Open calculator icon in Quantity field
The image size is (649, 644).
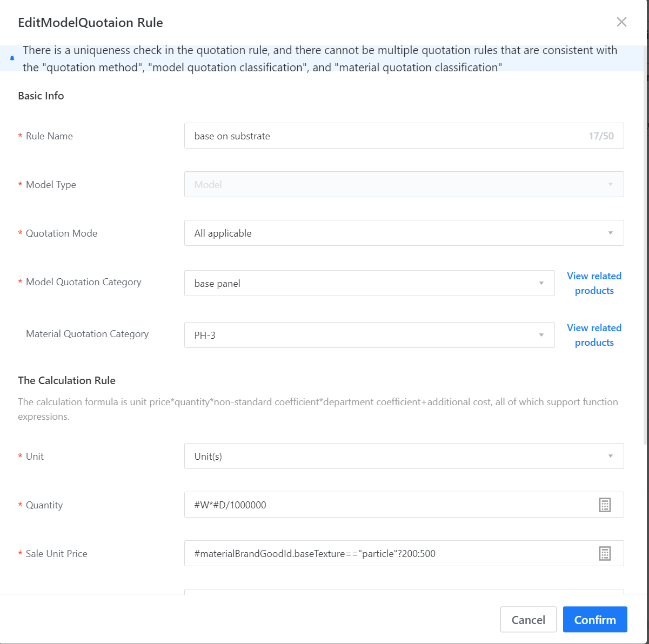(605, 505)
